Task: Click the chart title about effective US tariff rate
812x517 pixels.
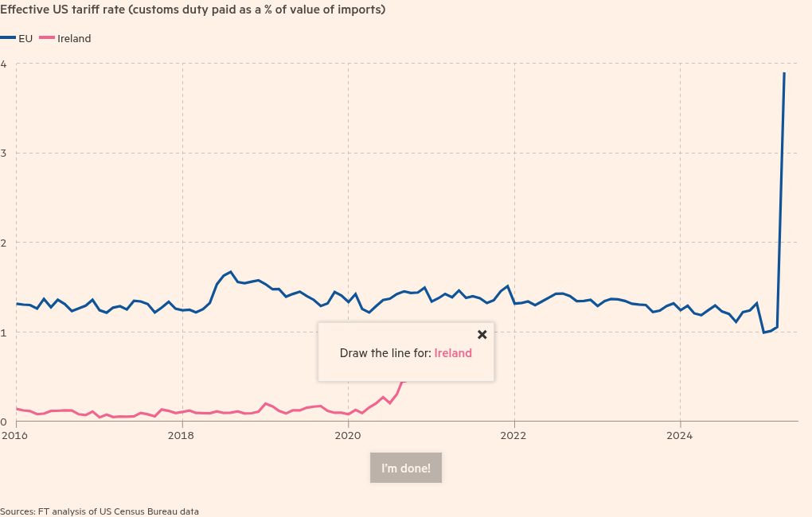Action: [193, 10]
